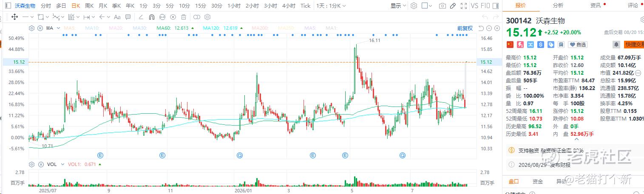644x194 pixels.
Task: Open drawing toolbar settings gear
Action: (x=207, y=17)
